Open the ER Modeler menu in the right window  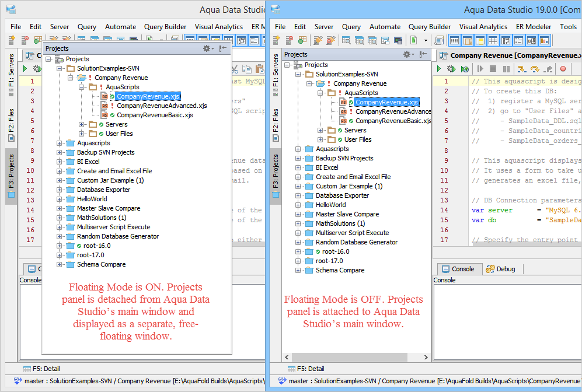pyautogui.click(x=534, y=27)
